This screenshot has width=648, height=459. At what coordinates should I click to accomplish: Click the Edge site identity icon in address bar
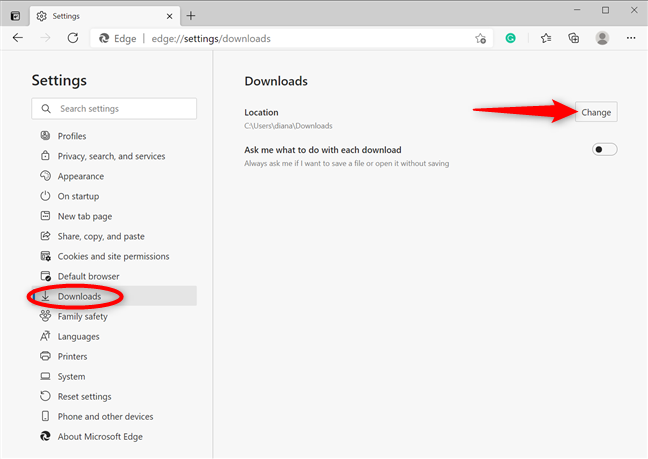coord(104,38)
